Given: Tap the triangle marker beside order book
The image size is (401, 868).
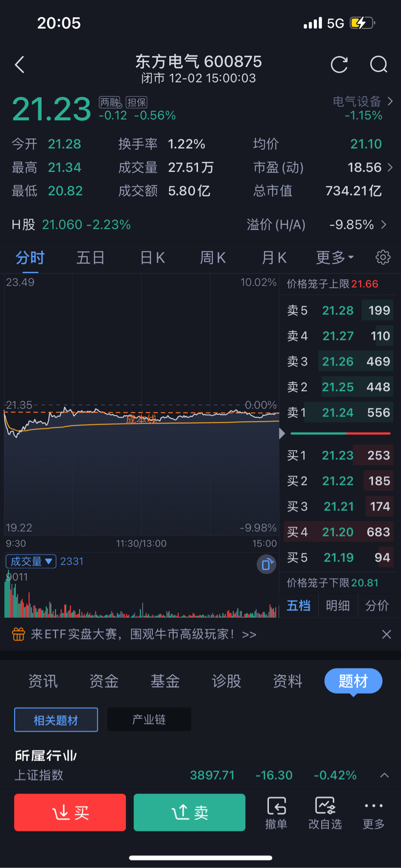Looking at the screenshot, I should tap(282, 433).
